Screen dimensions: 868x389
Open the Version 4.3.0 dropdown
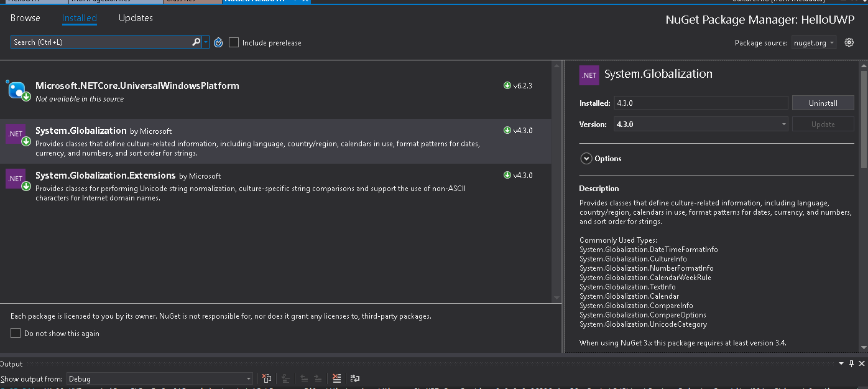click(x=701, y=124)
